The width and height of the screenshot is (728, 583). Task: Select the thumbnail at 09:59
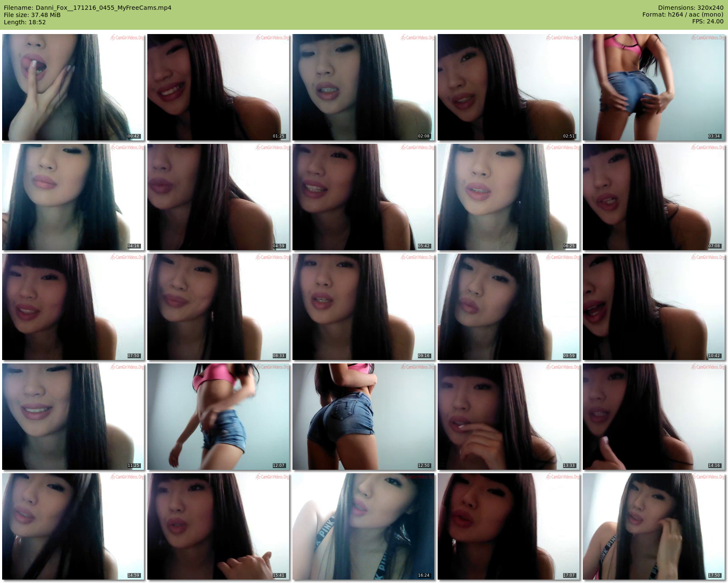509,307
